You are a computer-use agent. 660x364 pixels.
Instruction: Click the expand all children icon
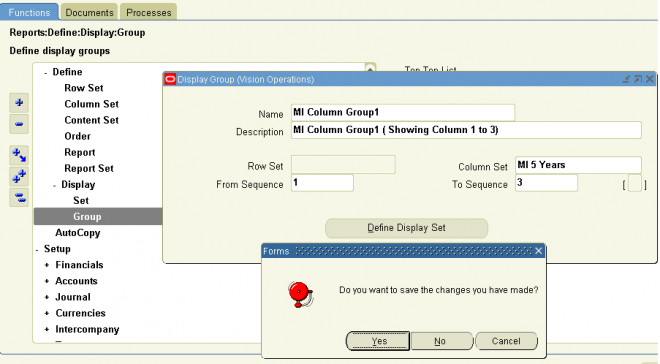point(19,155)
